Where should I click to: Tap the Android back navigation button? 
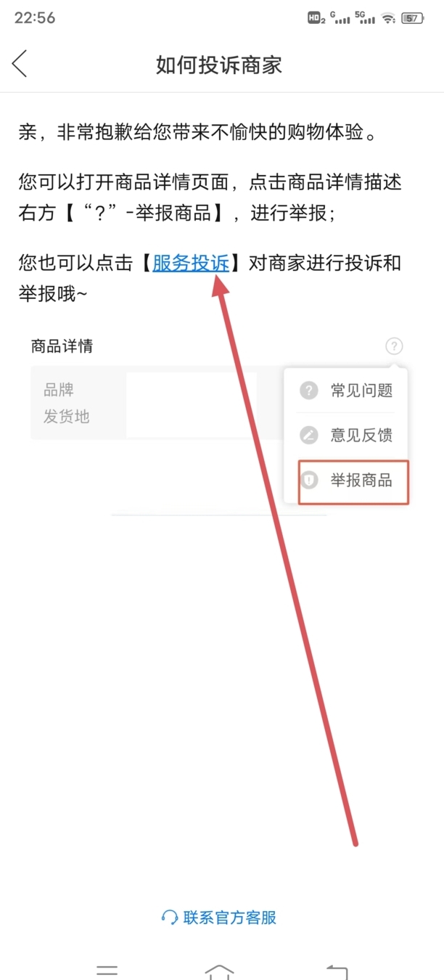pyautogui.click(x=337, y=971)
